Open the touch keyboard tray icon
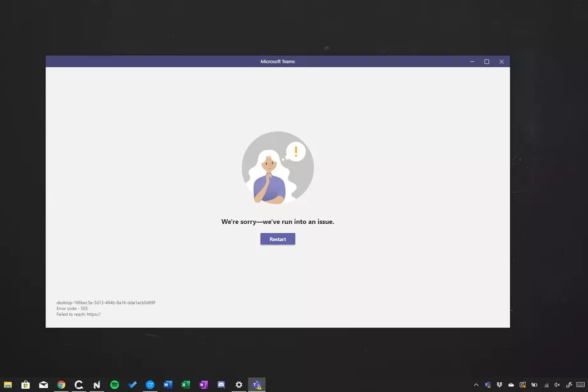Image resolution: width=588 pixels, height=392 pixels. coord(580,384)
